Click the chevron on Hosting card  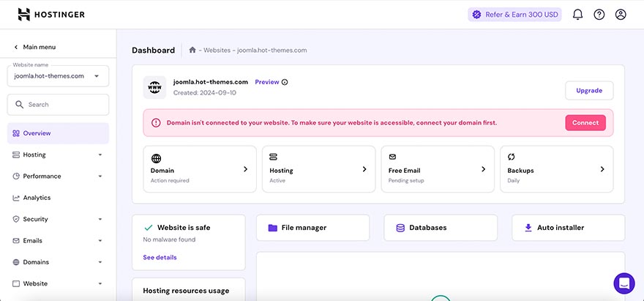coord(364,169)
